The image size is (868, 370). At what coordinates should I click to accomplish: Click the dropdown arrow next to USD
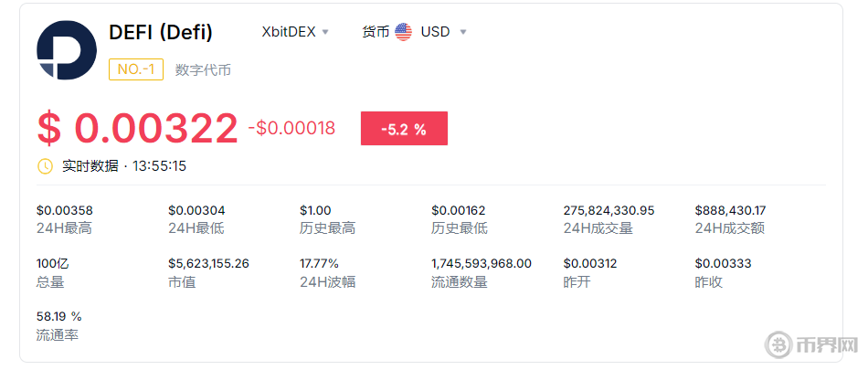coord(463,33)
